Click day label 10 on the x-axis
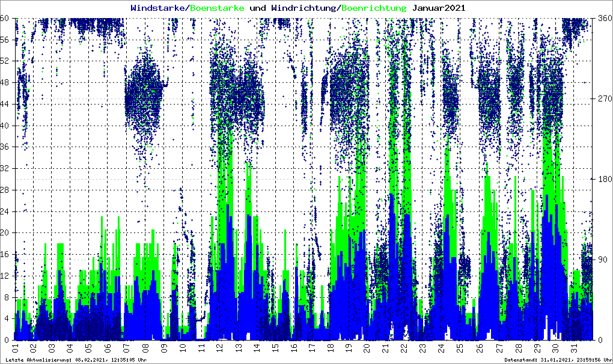Screen dimensions: 613x364 click(183, 348)
